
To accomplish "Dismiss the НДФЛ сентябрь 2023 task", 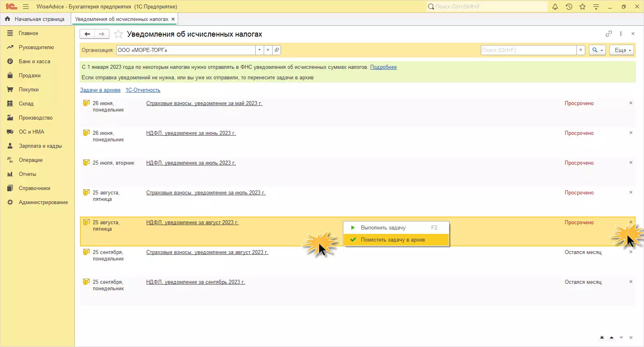I will coord(631,282).
